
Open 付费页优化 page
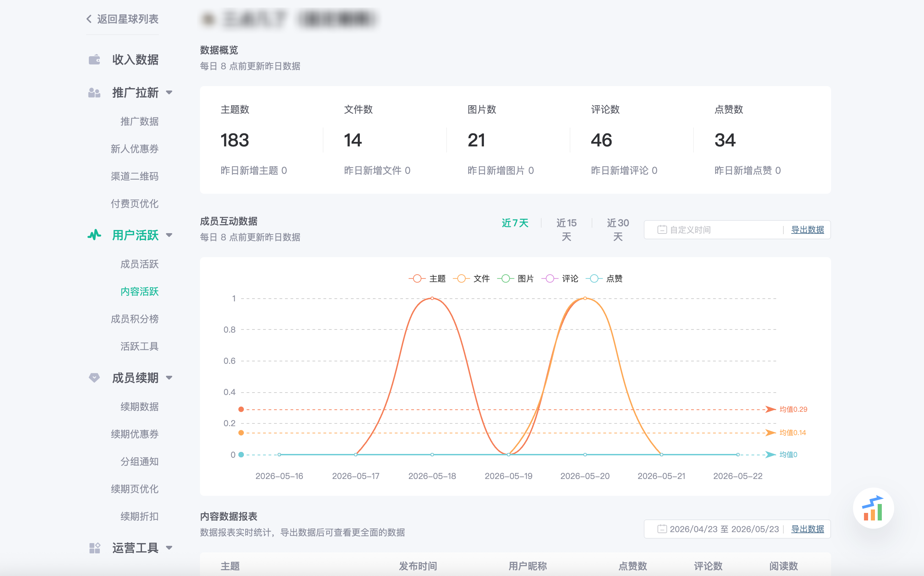point(134,204)
